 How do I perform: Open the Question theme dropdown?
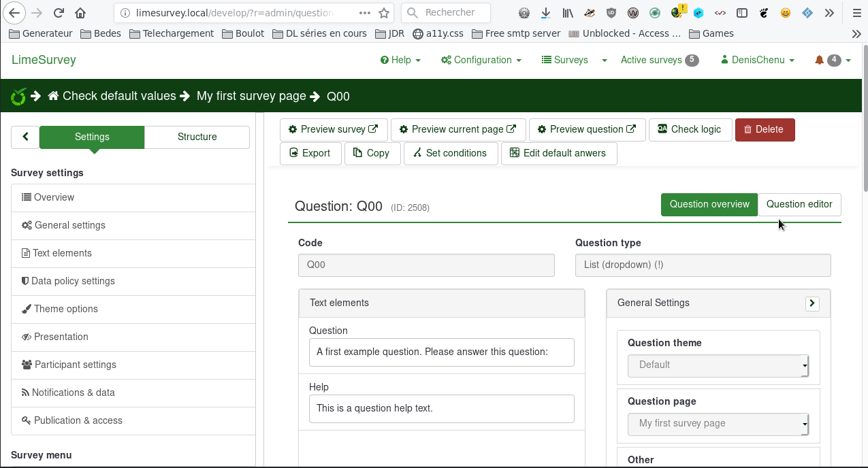[718, 365]
